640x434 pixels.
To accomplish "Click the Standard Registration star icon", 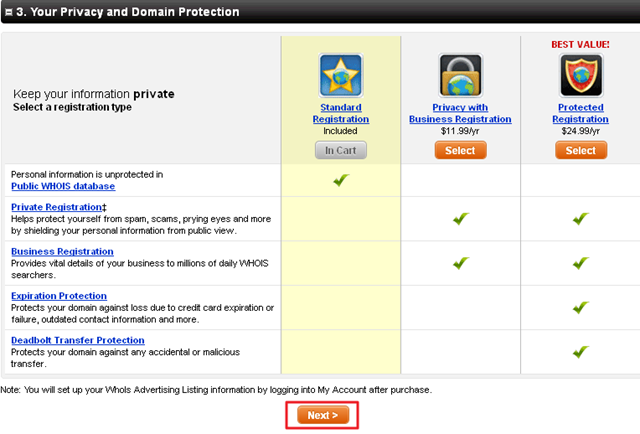I will (341, 75).
